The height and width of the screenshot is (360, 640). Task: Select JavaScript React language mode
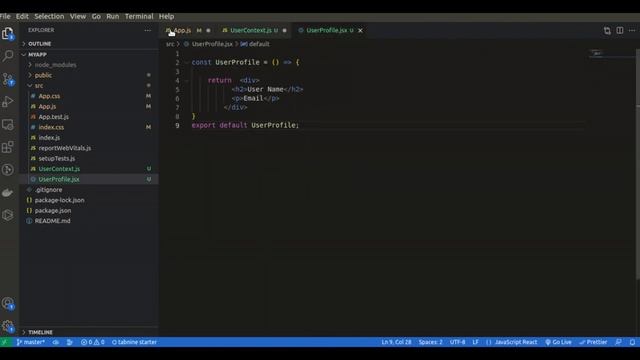pos(516,342)
